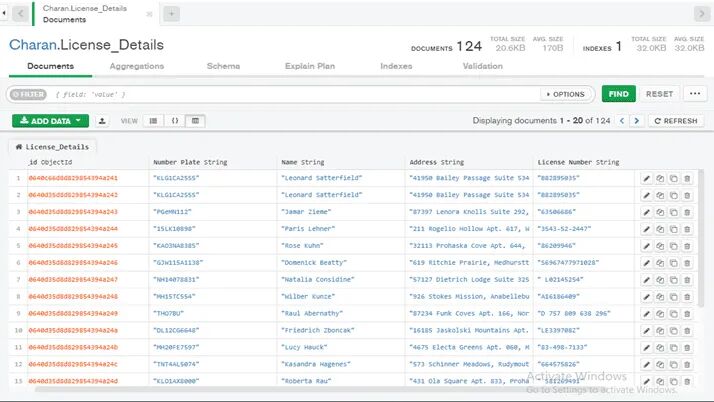Delete the Rose Kuhn document
The width and height of the screenshot is (714, 402).
pos(687,246)
